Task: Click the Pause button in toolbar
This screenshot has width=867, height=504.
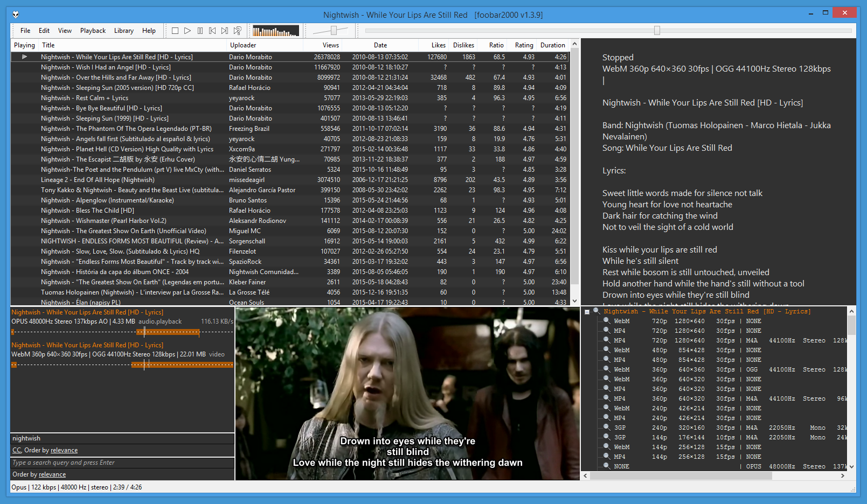Action: pyautogui.click(x=200, y=31)
